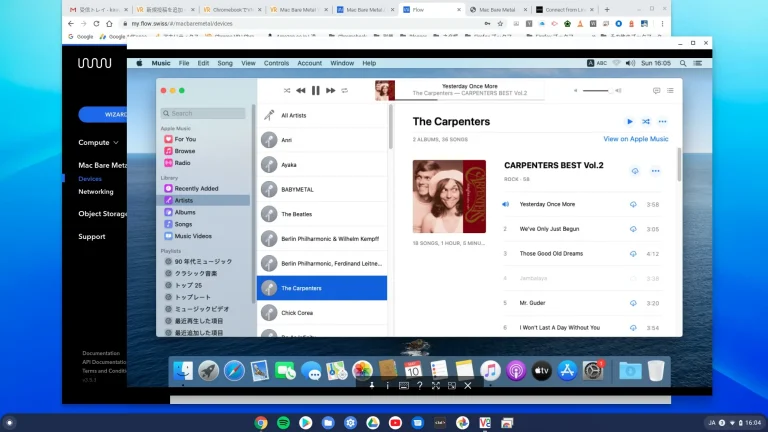Open the Apple menu
The width and height of the screenshot is (768, 432).
click(139, 63)
